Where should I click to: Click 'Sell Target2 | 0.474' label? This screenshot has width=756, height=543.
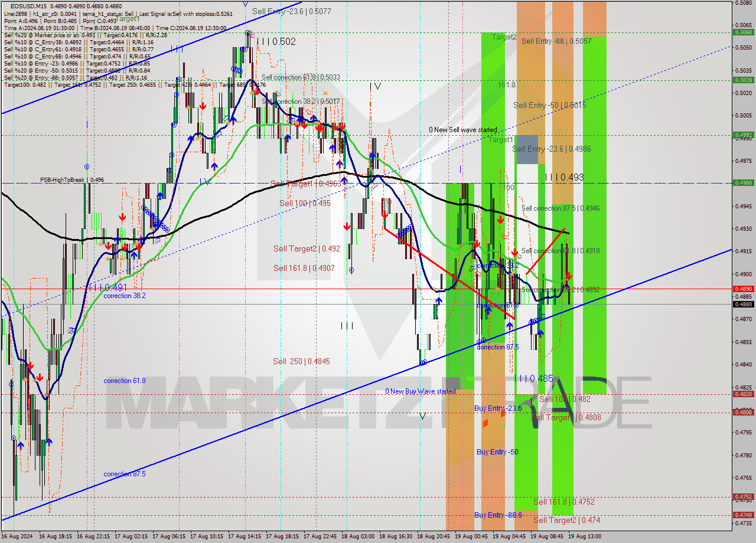pos(567,520)
